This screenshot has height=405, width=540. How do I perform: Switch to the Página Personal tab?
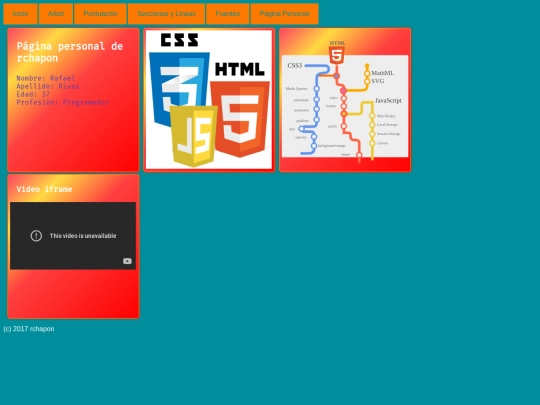[x=284, y=14]
